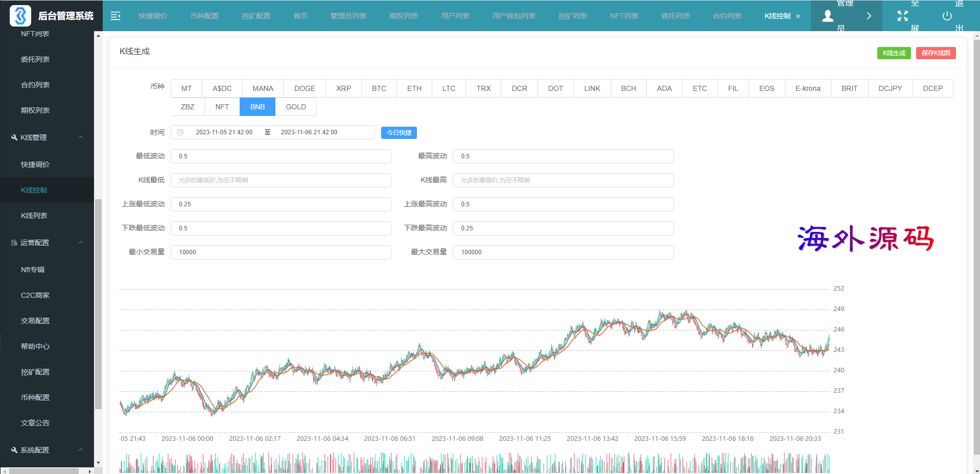Click the app logo icon
This screenshot has height=474, width=980.
point(20,16)
